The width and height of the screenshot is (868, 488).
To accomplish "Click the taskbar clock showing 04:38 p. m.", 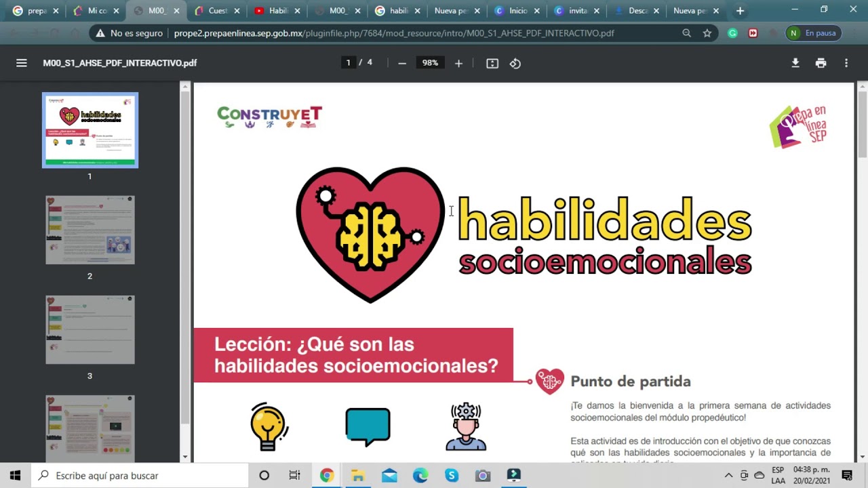I will click(x=811, y=475).
